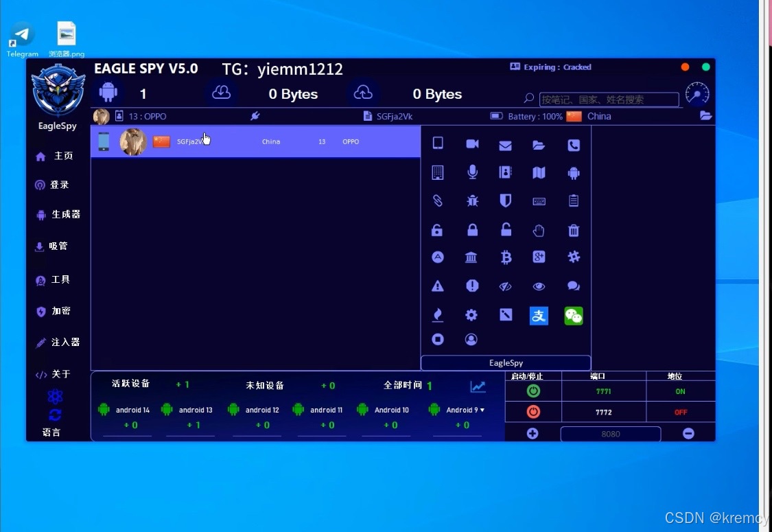Toggle the green power button for port 7771
The height and width of the screenshot is (532, 772).
coord(533,391)
